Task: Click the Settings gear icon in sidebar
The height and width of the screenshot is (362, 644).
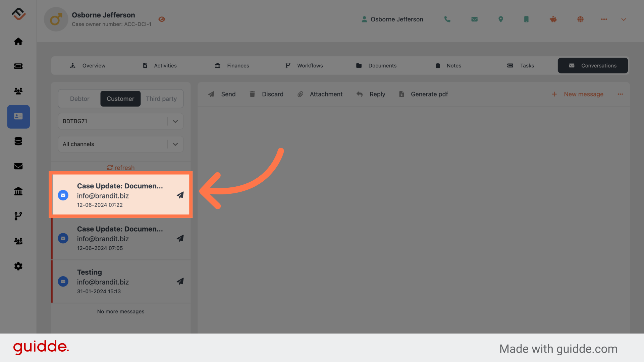Action: click(x=18, y=266)
